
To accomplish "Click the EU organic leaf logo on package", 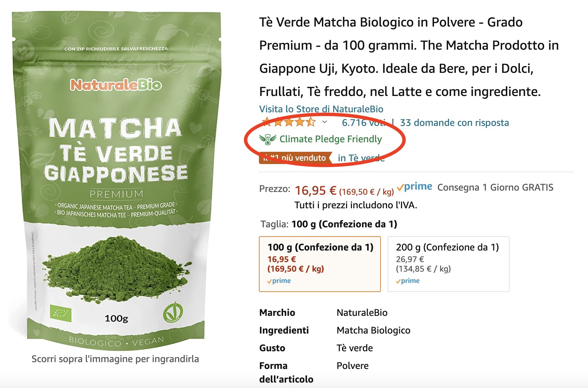I will 61,313.
